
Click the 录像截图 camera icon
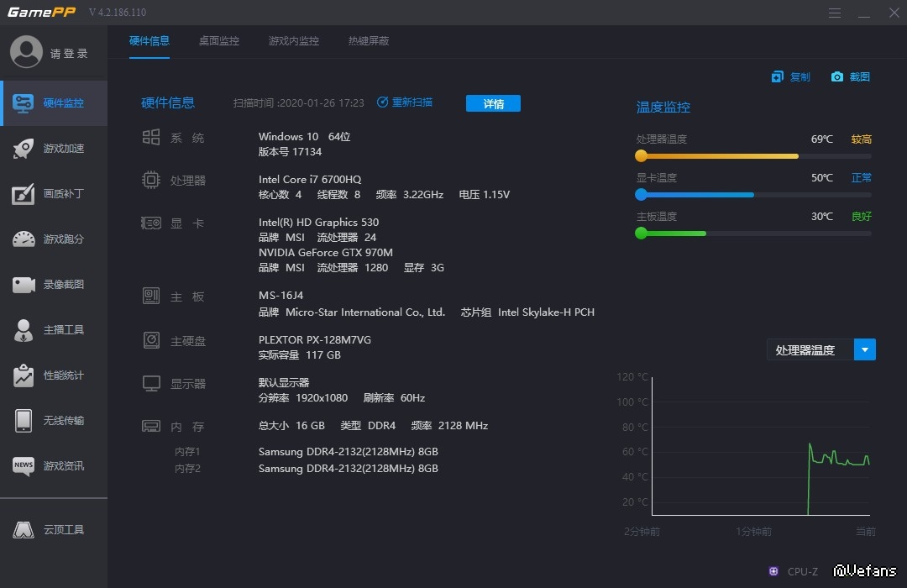click(x=24, y=285)
